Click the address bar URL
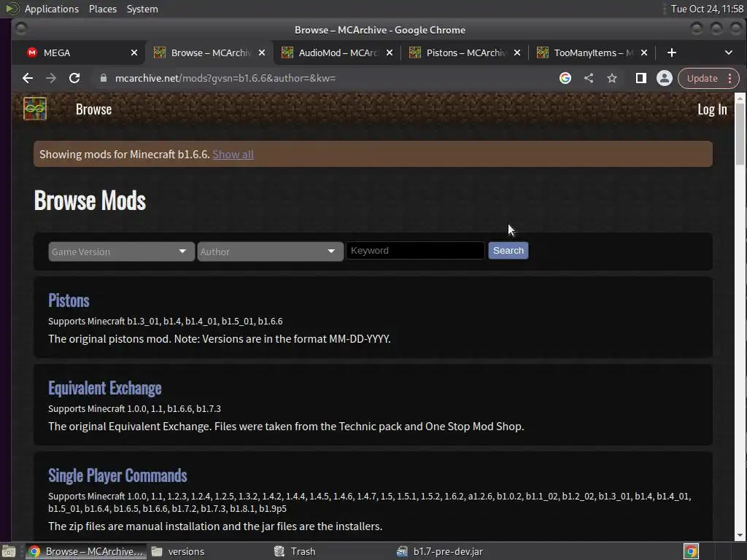The height and width of the screenshot is (560, 747). [225, 78]
